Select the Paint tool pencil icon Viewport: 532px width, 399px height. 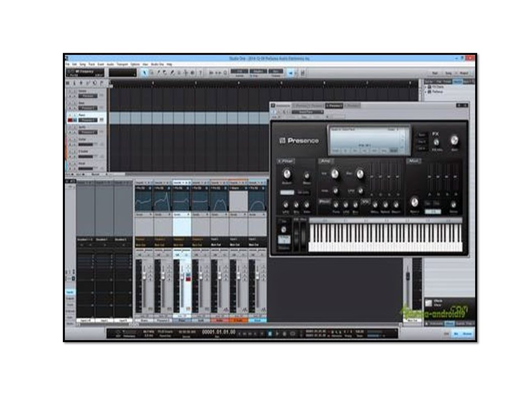pyautogui.click(x=172, y=72)
